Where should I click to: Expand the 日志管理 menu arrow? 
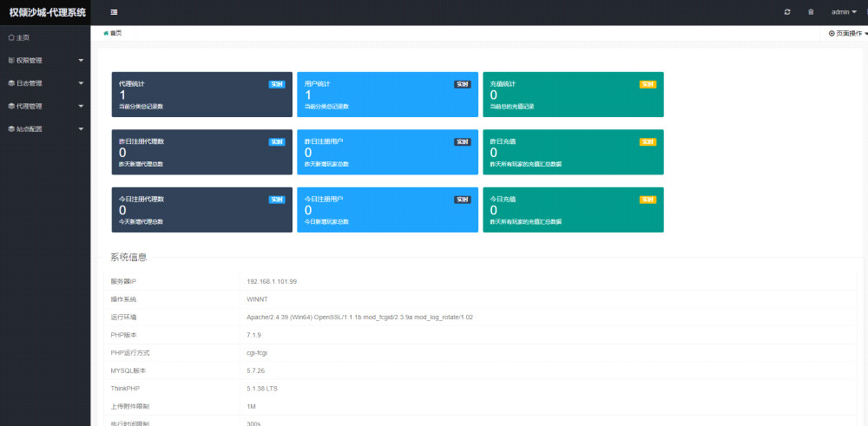click(x=81, y=83)
